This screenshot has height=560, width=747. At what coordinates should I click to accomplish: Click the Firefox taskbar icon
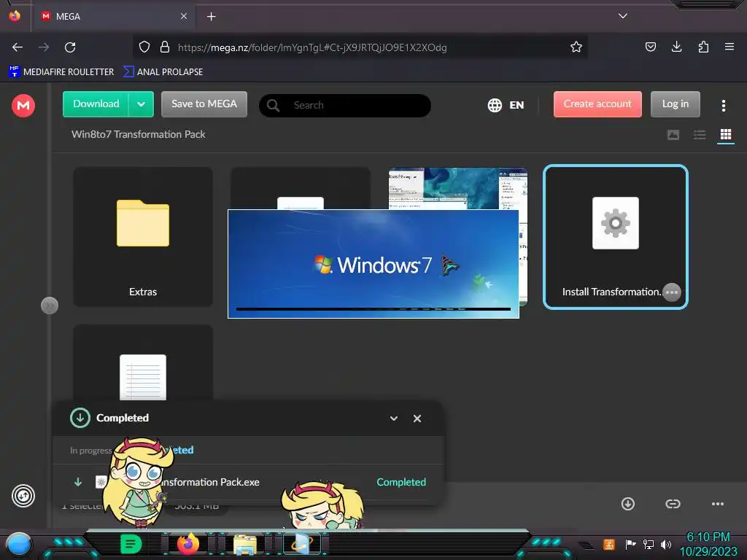[187, 544]
